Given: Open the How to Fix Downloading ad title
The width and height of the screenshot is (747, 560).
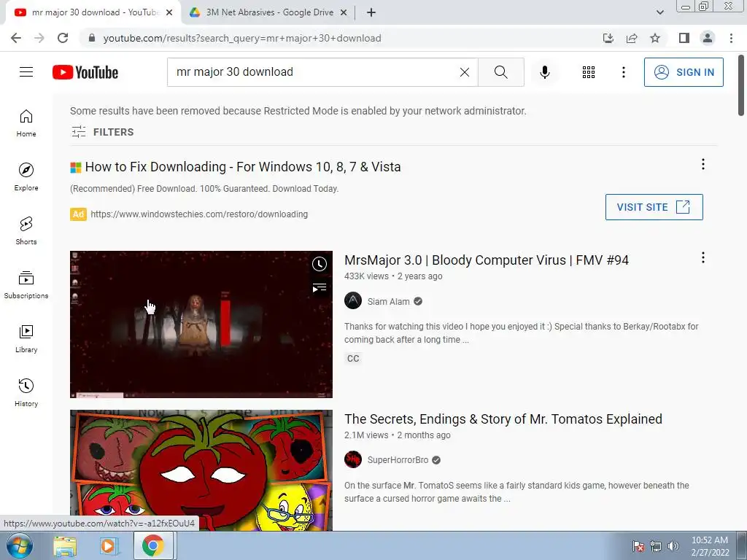Looking at the screenshot, I should pyautogui.click(x=243, y=167).
